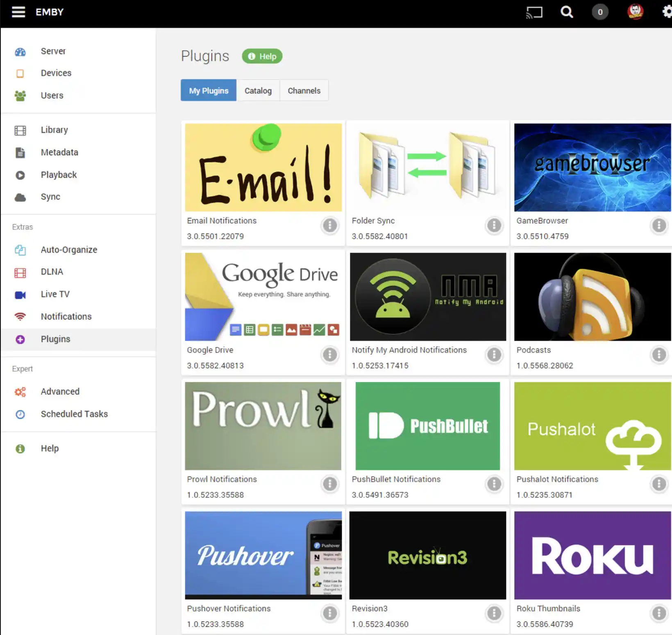Click the Devices sidebar icon

pyautogui.click(x=20, y=73)
